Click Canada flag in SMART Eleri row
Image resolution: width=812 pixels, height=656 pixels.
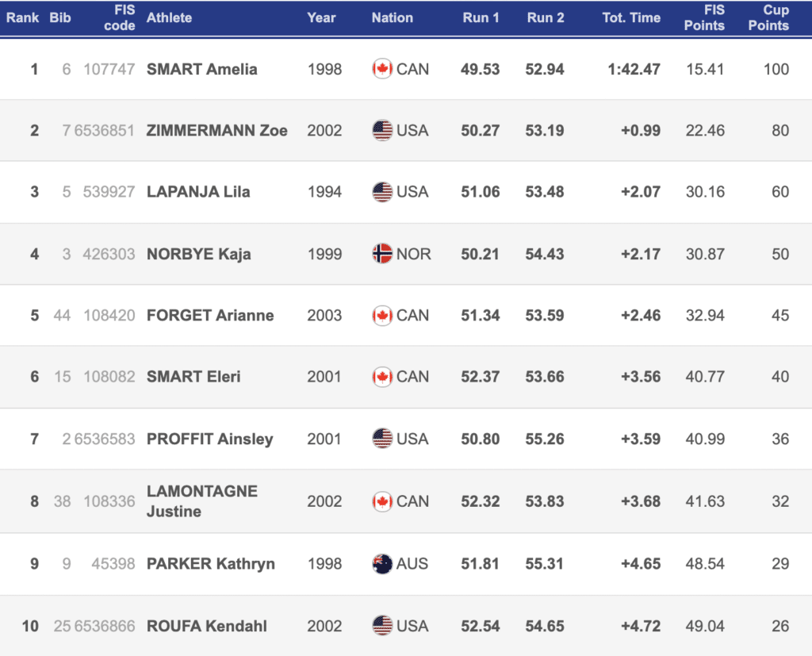coord(382,377)
